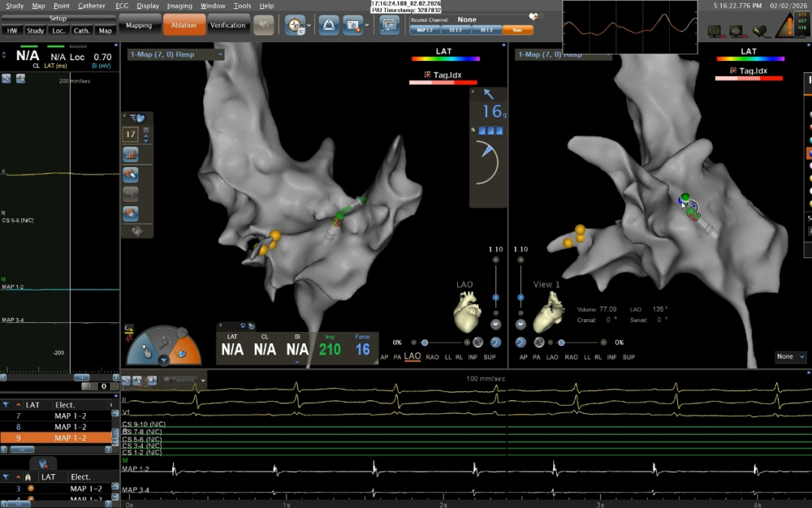Click the heart orientation icon labeled LAO
812x508 pixels.
(467, 312)
